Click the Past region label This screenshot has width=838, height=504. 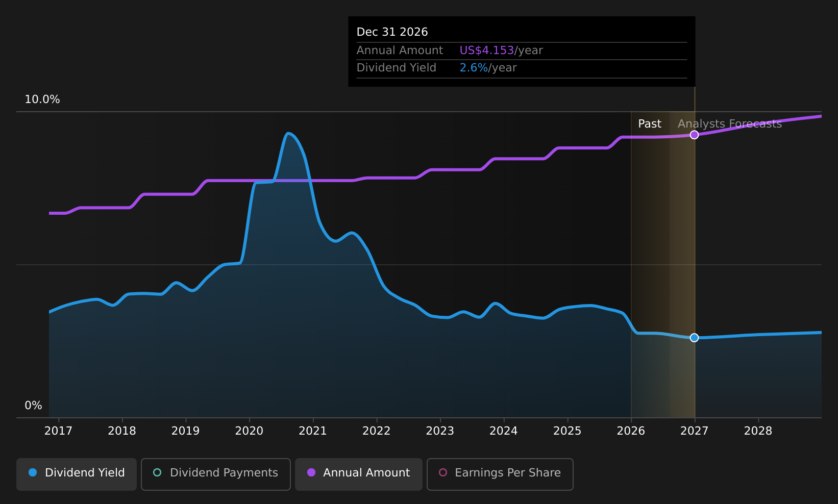pyautogui.click(x=650, y=124)
